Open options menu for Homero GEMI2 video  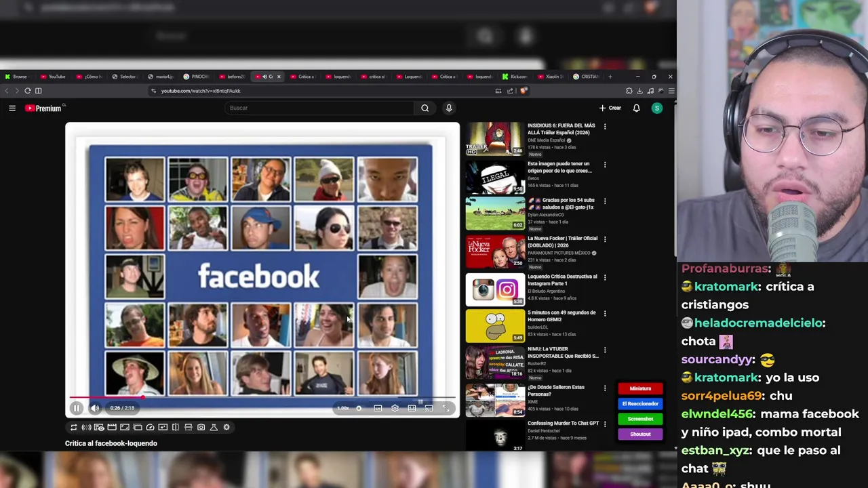[605, 314]
